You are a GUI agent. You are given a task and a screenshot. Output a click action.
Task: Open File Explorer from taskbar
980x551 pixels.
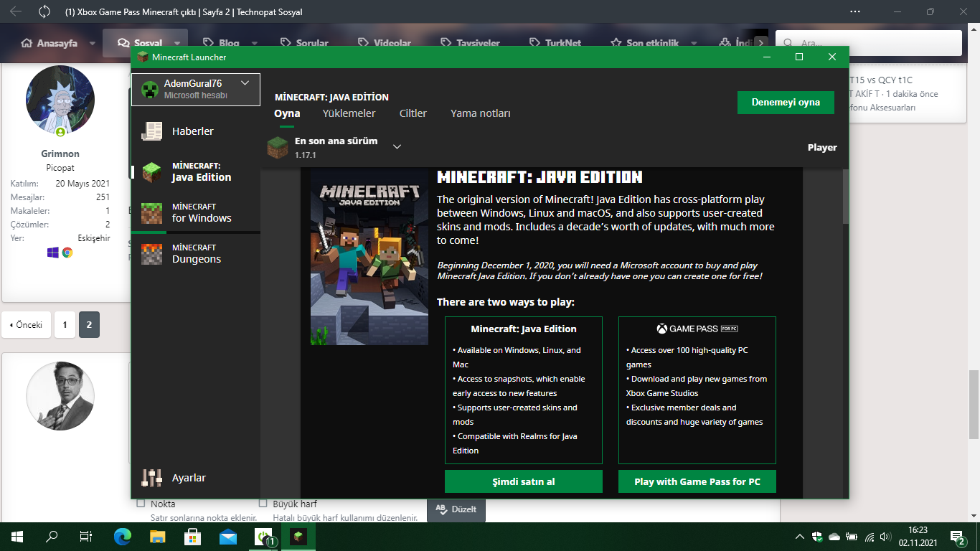(158, 536)
